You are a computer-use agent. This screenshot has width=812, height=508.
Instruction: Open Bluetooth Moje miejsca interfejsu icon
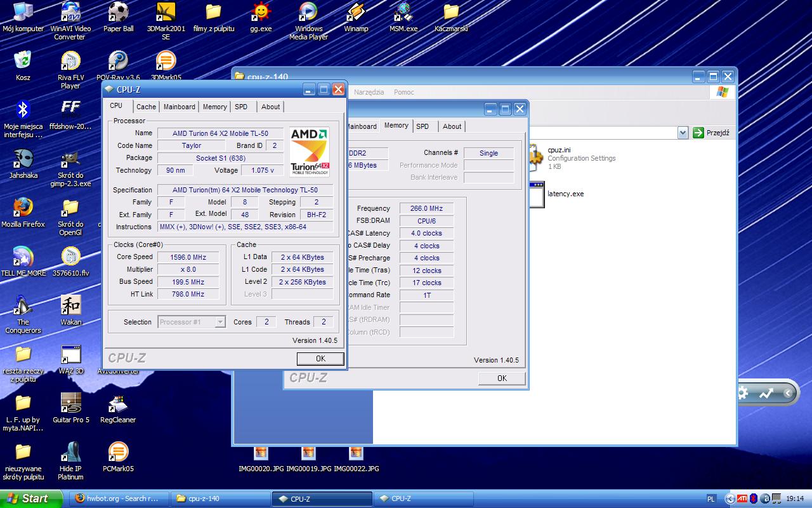[23, 119]
